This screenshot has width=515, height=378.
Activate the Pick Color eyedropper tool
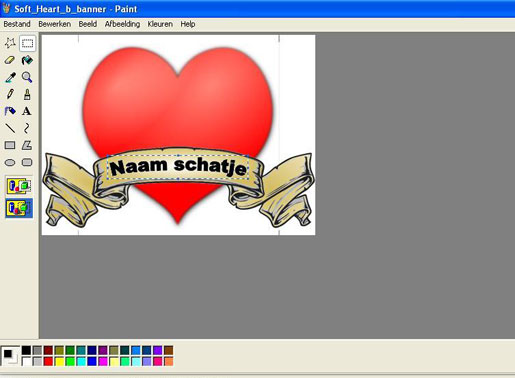(x=10, y=77)
